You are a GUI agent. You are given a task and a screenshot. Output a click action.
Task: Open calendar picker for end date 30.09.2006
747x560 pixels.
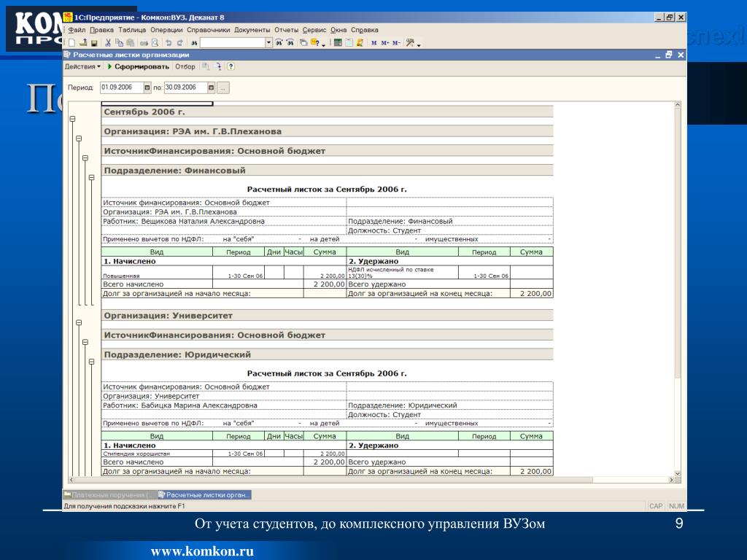tap(211, 87)
